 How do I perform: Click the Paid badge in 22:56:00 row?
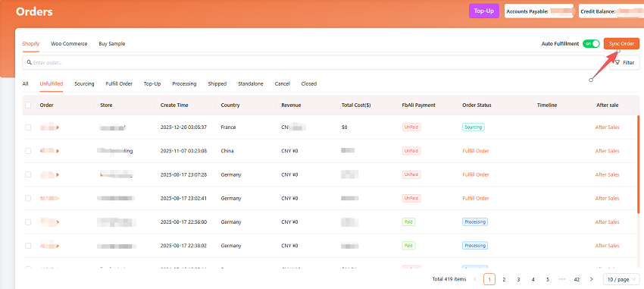tap(408, 222)
